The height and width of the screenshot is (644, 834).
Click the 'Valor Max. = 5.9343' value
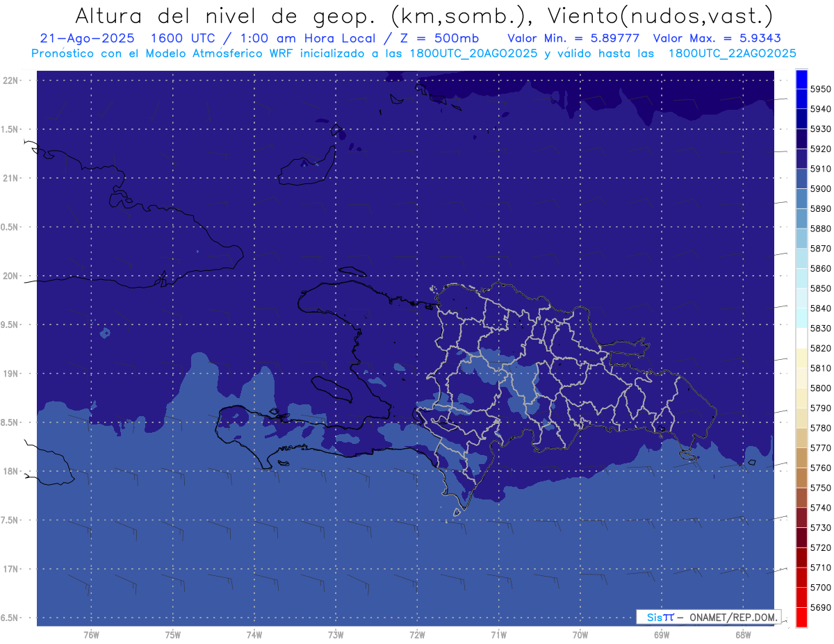point(719,38)
